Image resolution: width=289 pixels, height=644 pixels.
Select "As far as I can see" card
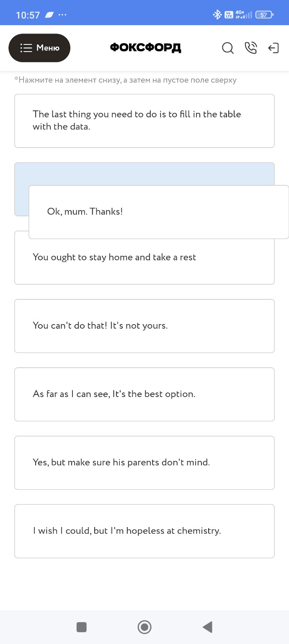pos(144,394)
